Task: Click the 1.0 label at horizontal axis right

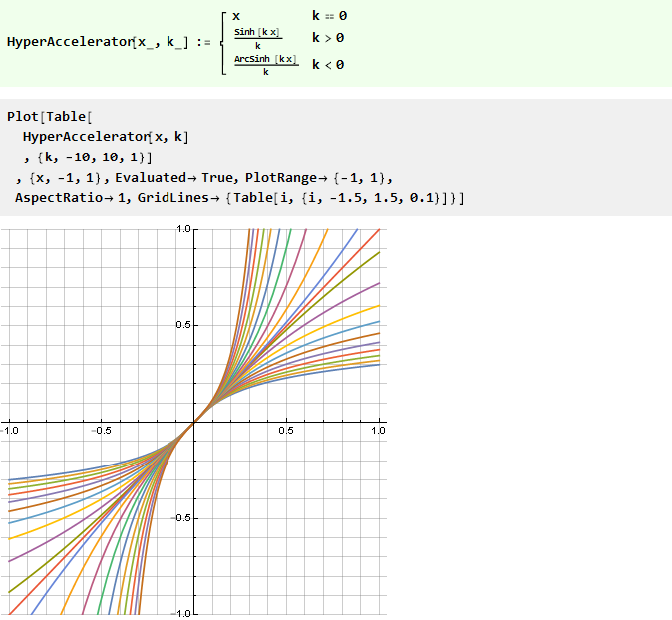Action: [x=379, y=431]
